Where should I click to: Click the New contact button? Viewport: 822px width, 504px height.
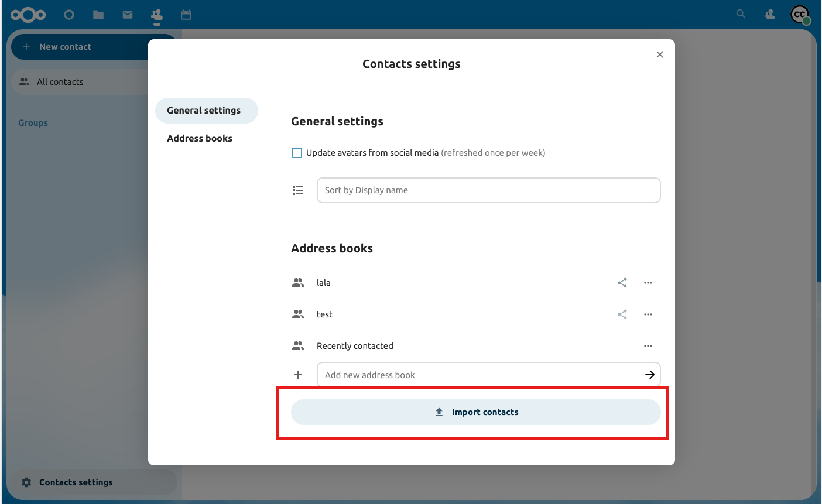click(64, 47)
